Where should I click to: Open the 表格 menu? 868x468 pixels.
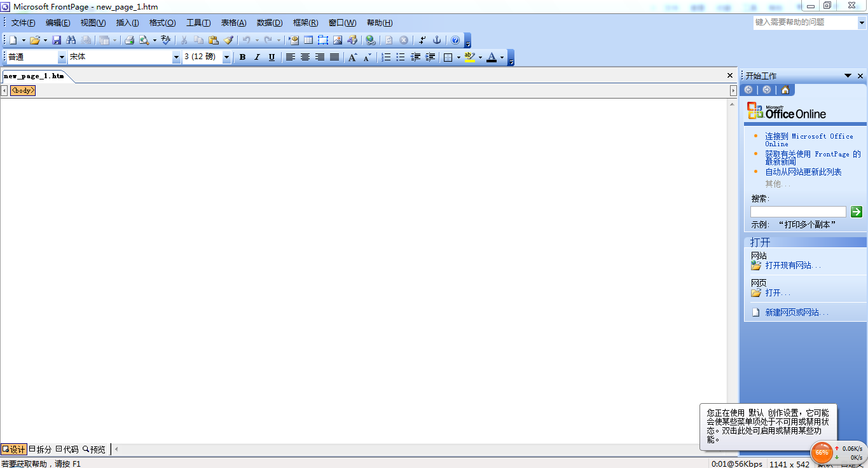click(x=233, y=22)
